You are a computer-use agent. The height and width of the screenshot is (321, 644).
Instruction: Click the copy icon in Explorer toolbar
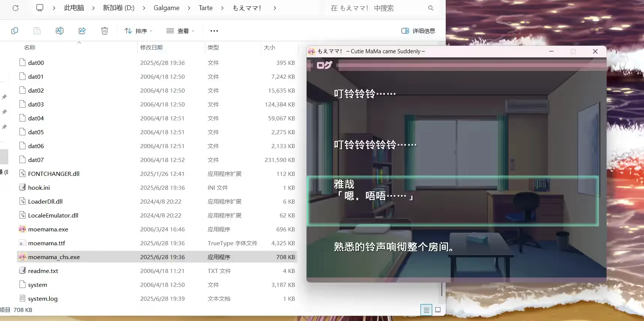tap(15, 31)
